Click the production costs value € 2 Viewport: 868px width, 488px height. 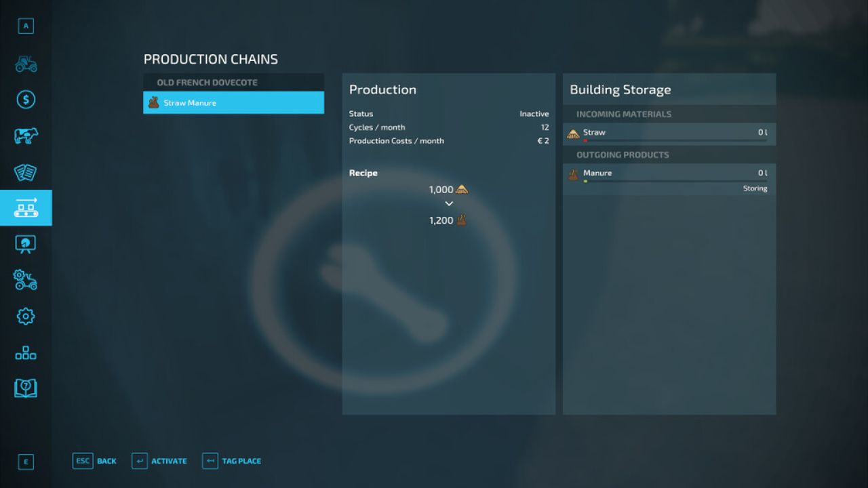click(x=543, y=141)
